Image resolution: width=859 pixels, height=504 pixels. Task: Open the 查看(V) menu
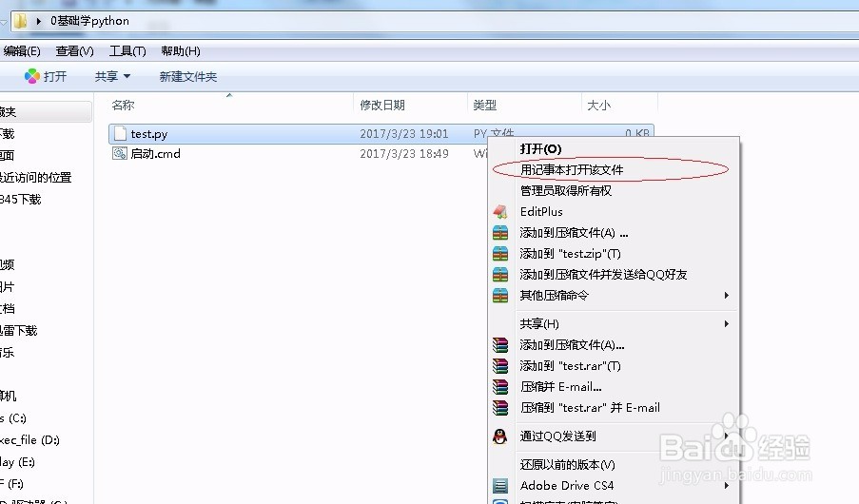pos(74,51)
